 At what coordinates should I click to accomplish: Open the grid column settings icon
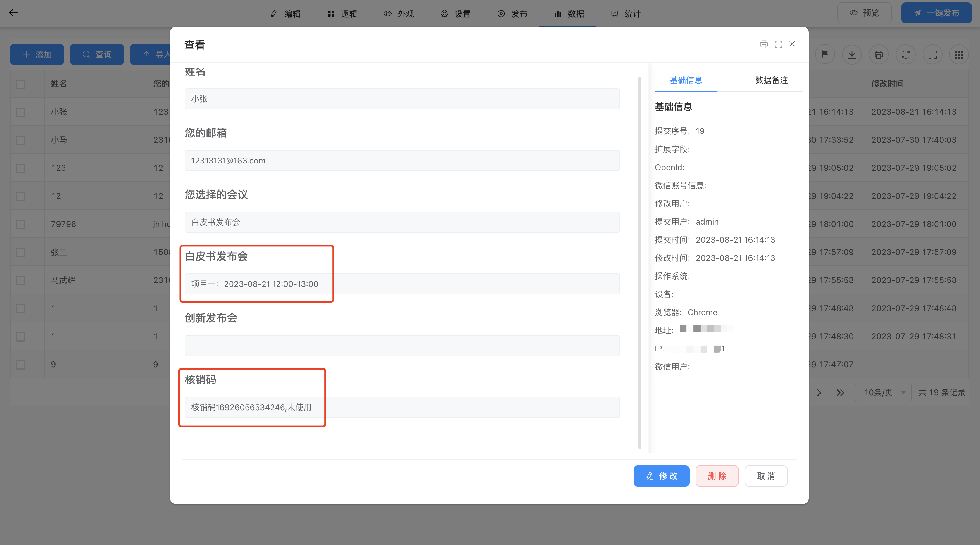pyautogui.click(x=959, y=54)
